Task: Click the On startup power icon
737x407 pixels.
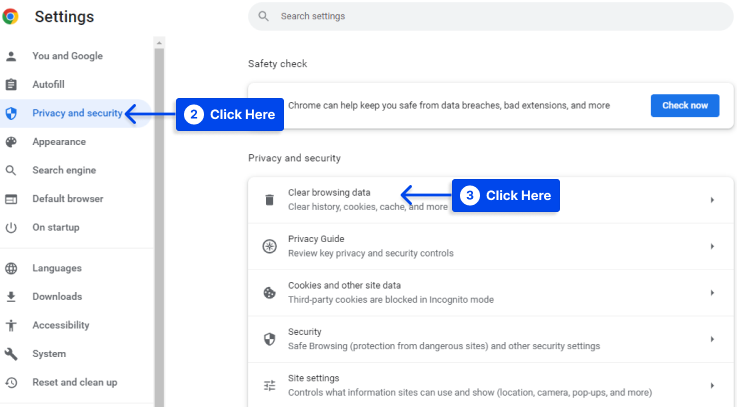Action: click(x=11, y=227)
